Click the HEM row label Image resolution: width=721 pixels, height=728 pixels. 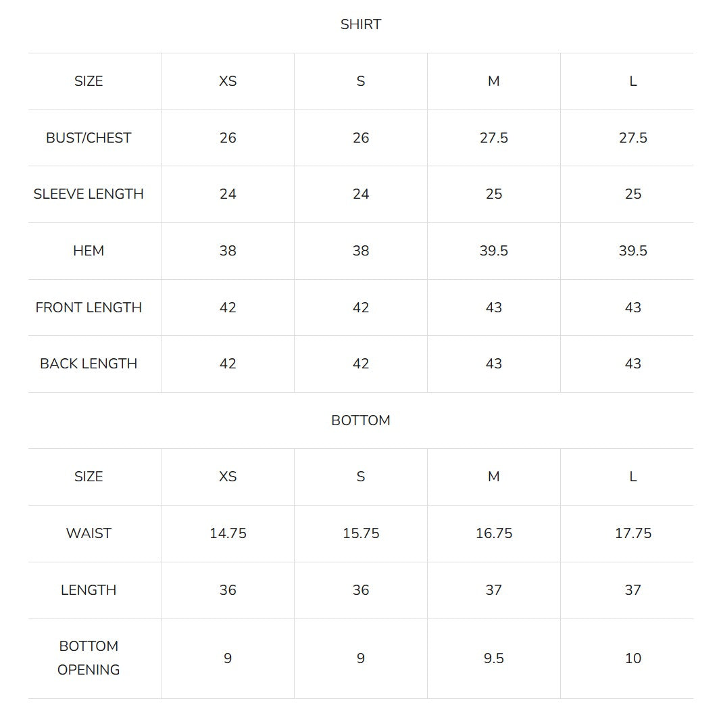[x=89, y=251]
